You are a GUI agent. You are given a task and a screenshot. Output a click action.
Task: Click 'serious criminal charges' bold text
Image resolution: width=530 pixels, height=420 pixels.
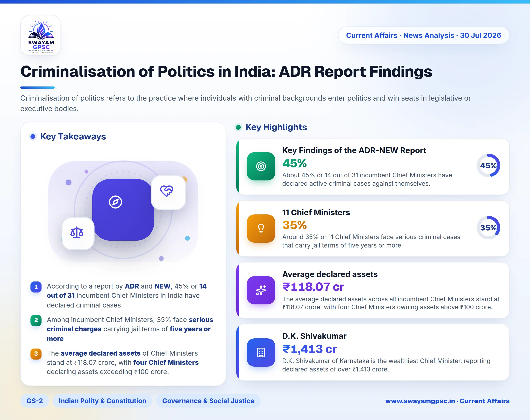point(130,324)
